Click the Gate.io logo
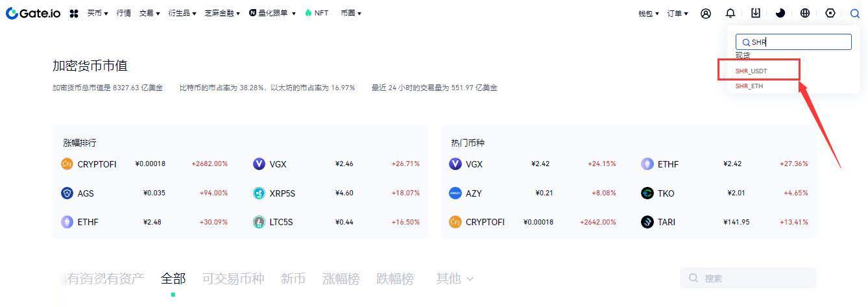868x307 pixels. [x=33, y=13]
